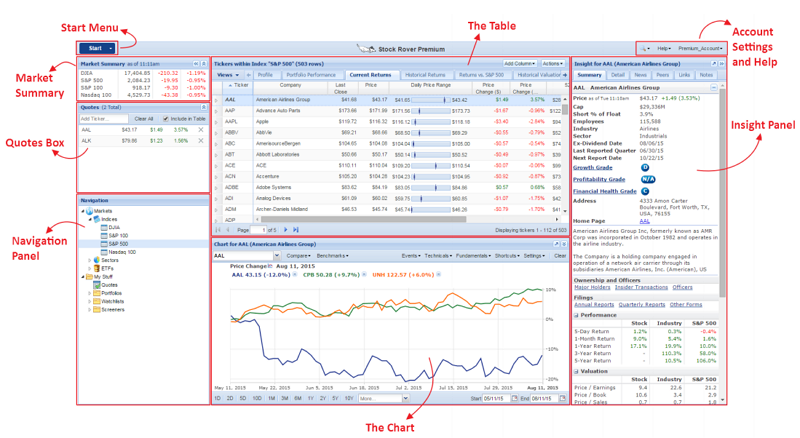
Task: Collapse the Indices tree node
Action: pos(90,219)
